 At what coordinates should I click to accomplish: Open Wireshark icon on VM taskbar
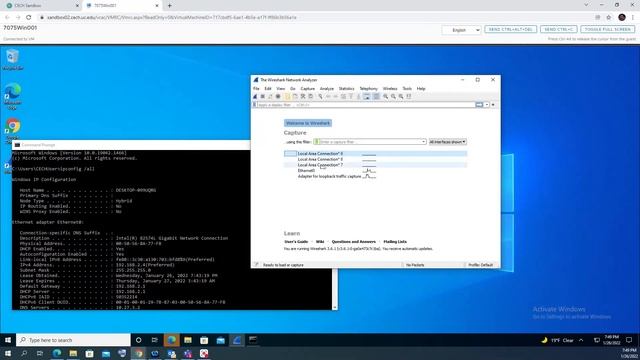237,340
